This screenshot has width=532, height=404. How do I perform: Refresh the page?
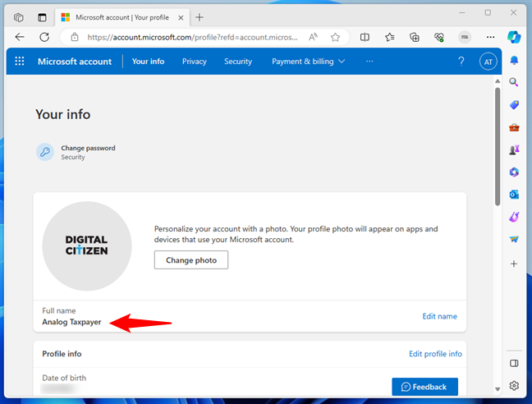pos(44,37)
